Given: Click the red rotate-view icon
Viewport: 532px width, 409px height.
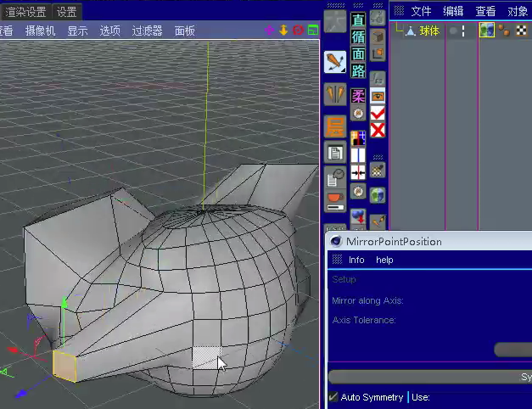Looking at the screenshot, I should 298,31.
